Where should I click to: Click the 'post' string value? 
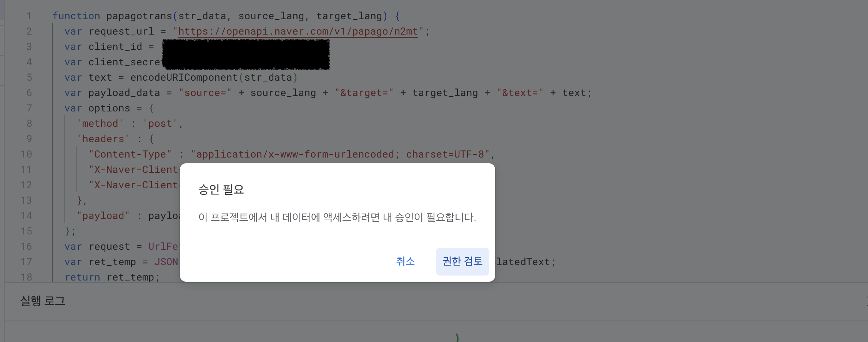click(x=160, y=124)
